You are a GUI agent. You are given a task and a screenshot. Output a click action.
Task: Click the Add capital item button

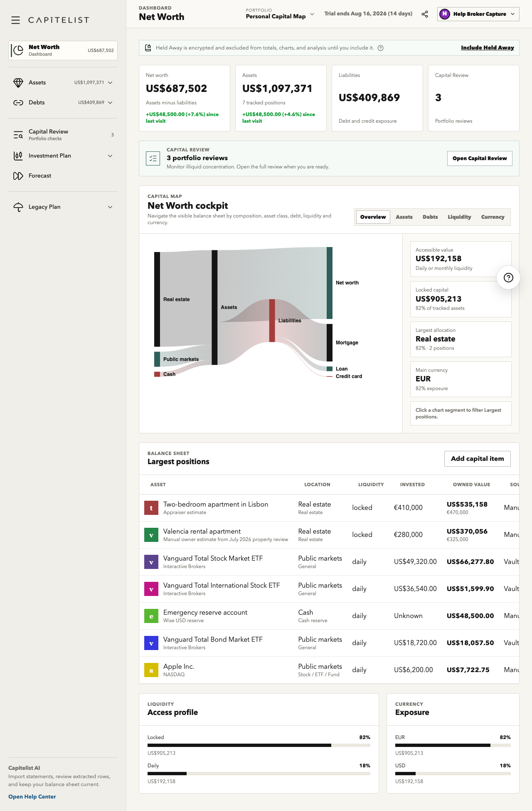point(478,459)
